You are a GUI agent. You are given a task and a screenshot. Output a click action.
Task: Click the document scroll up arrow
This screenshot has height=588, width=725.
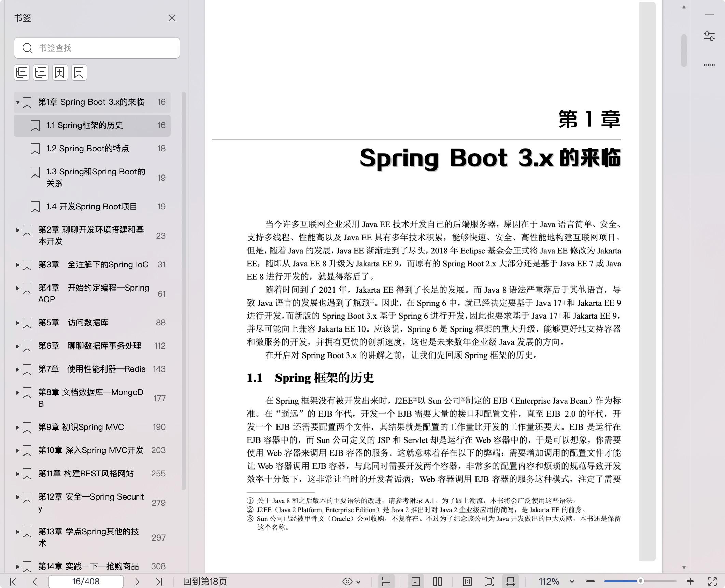tap(684, 7)
